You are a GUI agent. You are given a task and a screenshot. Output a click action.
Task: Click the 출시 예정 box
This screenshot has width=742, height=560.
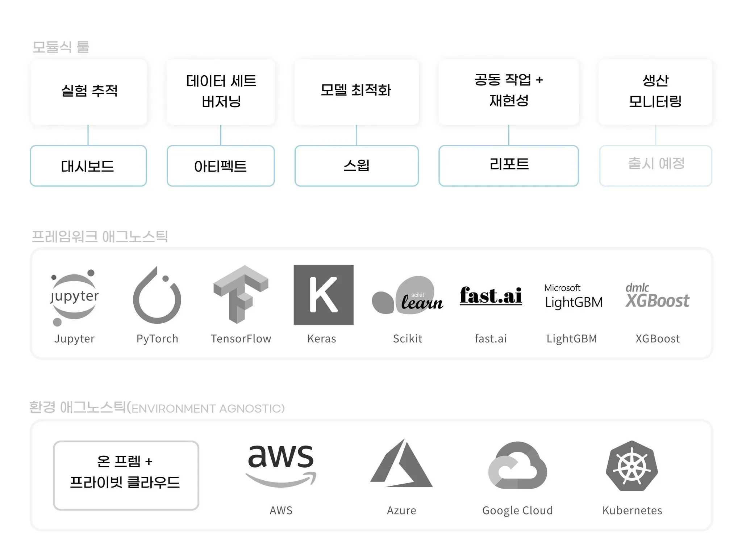[x=655, y=166]
